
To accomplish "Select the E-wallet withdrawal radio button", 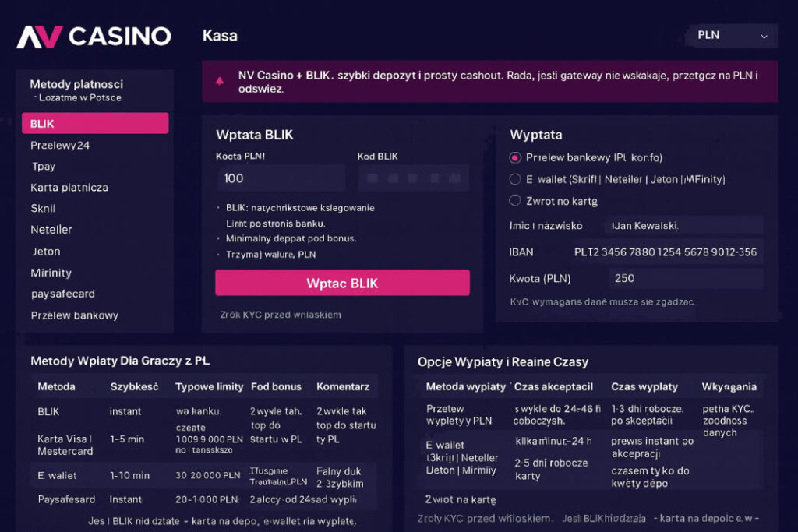I will click(515, 179).
